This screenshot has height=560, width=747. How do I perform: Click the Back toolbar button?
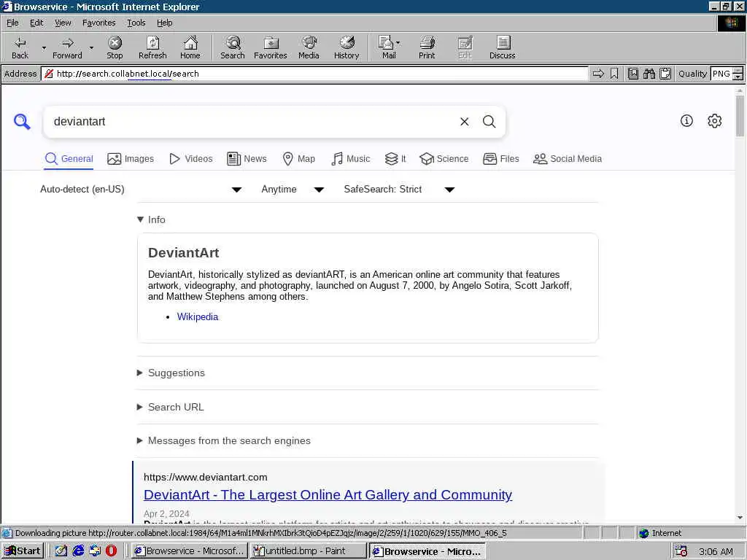tap(20, 47)
